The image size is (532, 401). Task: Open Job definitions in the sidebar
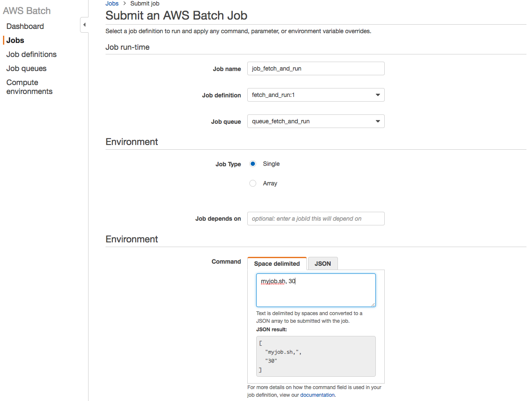coord(31,54)
